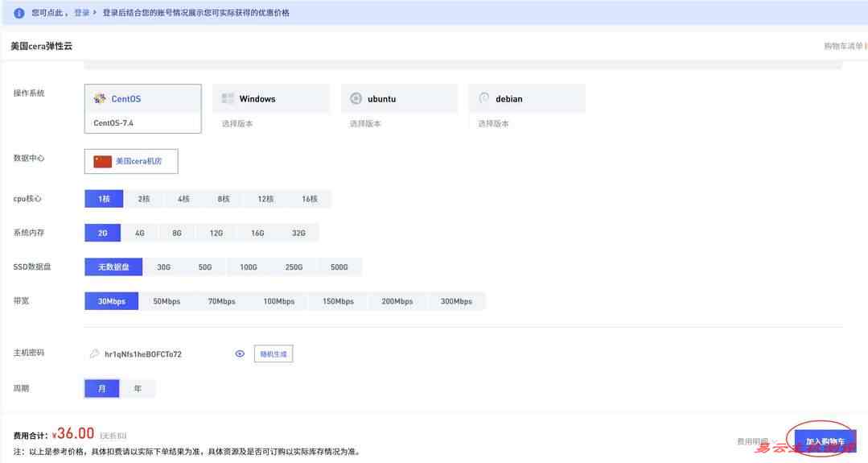
Task: Select 1核 CPU option
Action: click(x=104, y=199)
